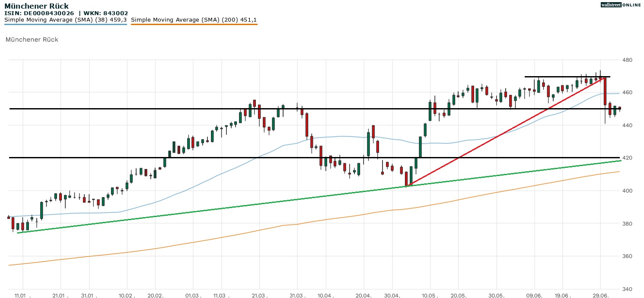Click the large red candle at the far right
The height and width of the screenshot is (298, 644).
point(605,91)
